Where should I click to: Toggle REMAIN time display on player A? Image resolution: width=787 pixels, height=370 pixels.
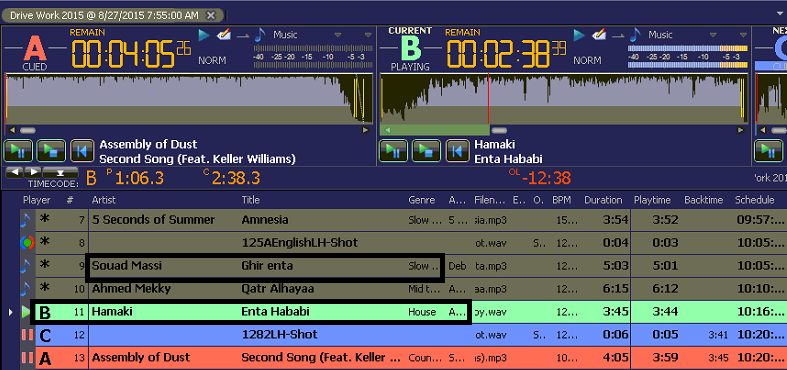(x=87, y=33)
